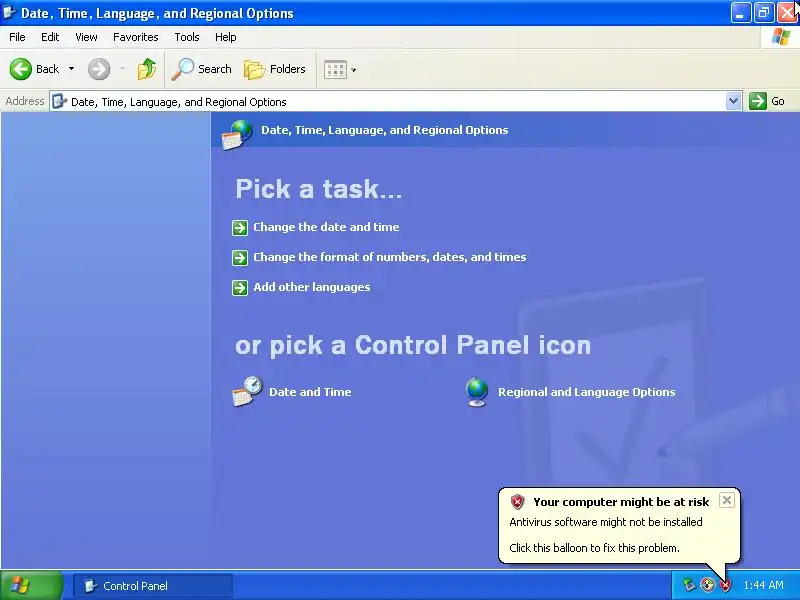The image size is (800, 600).
Task: Click the 1:44 AM system clock
Action: [763, 585]
